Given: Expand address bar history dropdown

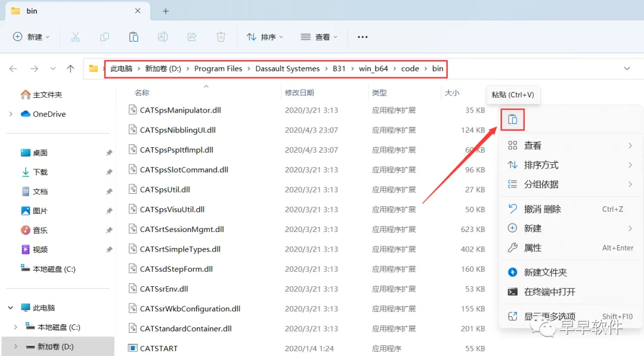Looking at the screenshot, I should (627, 69).
